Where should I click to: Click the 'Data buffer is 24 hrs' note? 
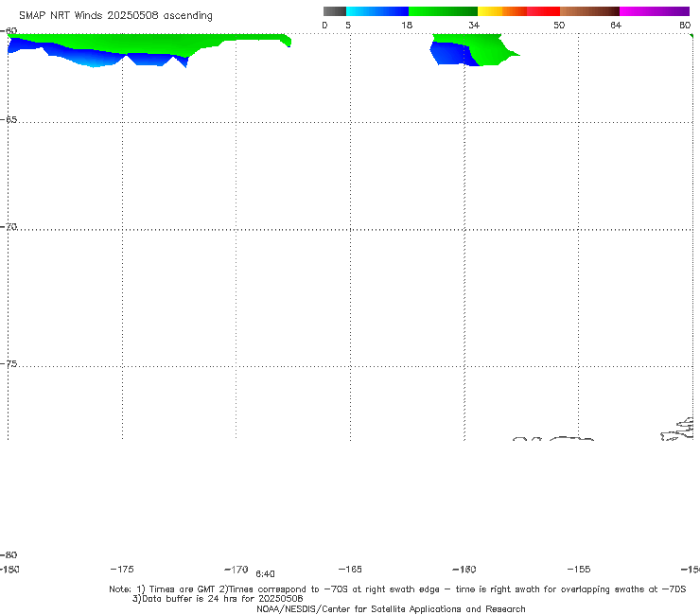218,599
